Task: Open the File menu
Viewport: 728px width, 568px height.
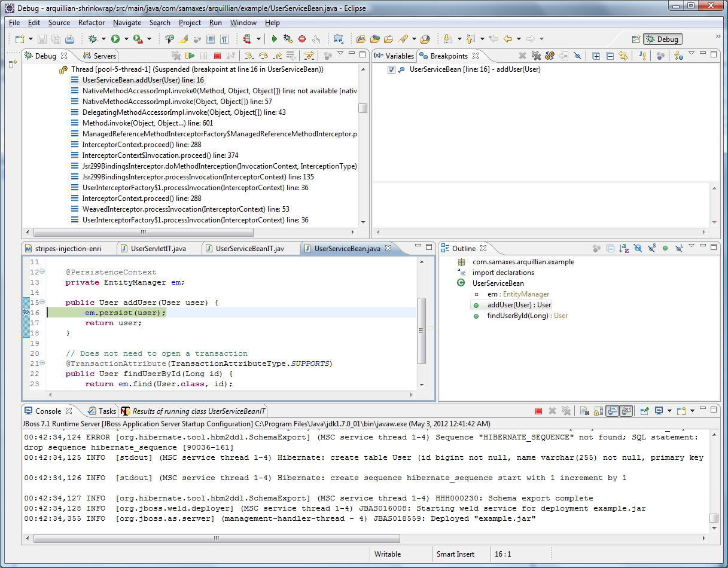Action: pos(14,23)
